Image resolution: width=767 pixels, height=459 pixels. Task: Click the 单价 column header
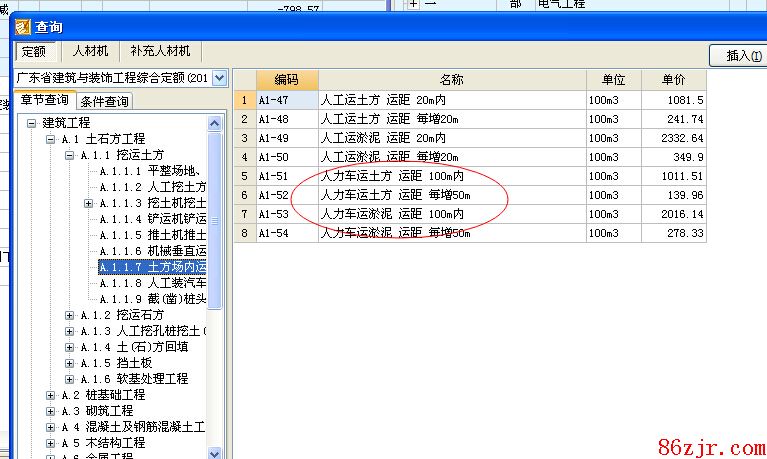coord(673,80)
